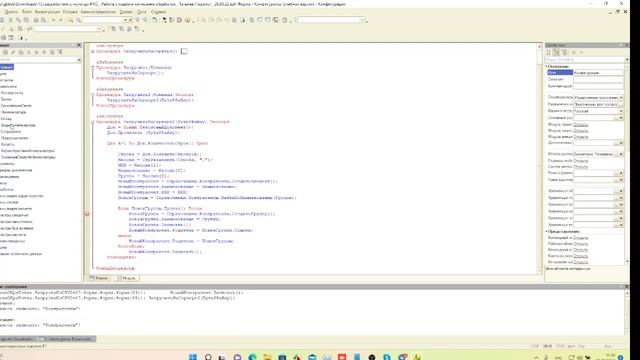The image size is (640, 360).
Task: Open the Правка menu
Action: (x=11, y=12)
